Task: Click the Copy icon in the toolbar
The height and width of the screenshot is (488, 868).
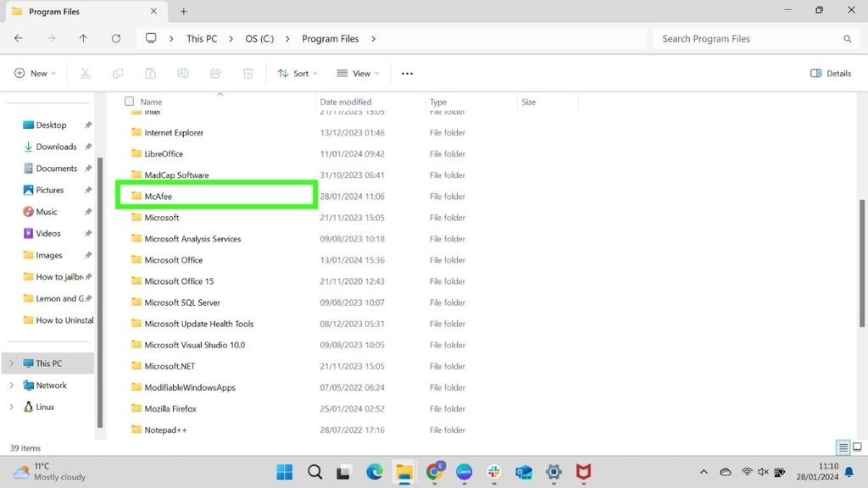Action: click(118, 73)
